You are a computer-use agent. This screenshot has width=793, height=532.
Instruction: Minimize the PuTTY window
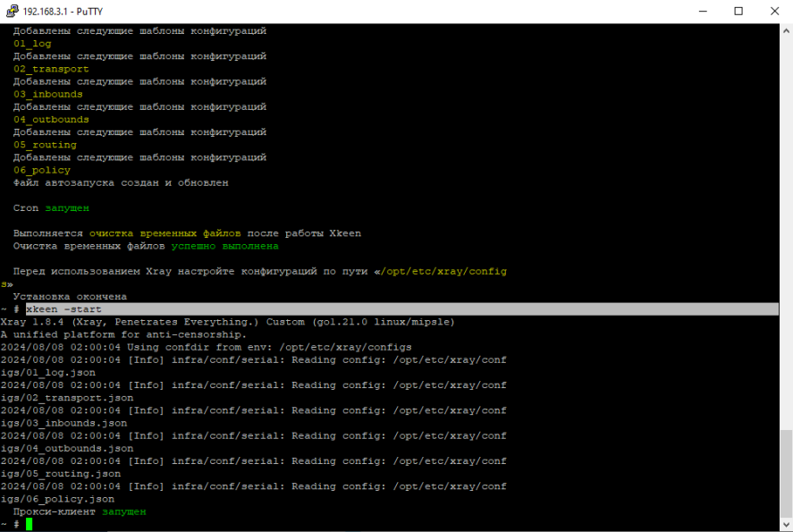point(696,11)
